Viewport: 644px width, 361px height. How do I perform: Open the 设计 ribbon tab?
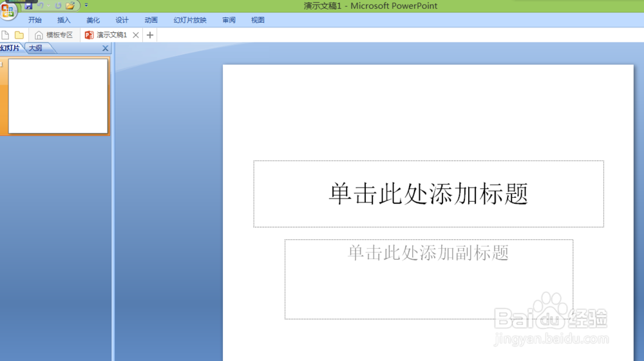[x=122, y=20]
